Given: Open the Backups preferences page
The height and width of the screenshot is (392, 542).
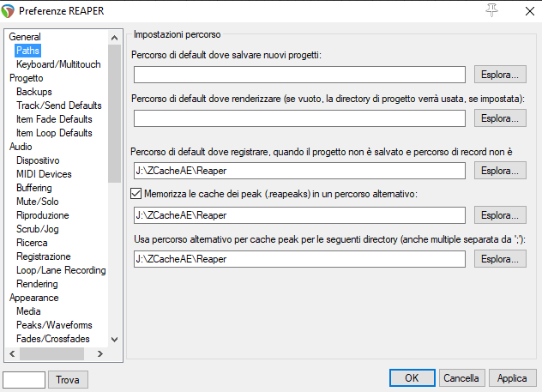Looking at the screenshot, I should (x=34, y=92).
